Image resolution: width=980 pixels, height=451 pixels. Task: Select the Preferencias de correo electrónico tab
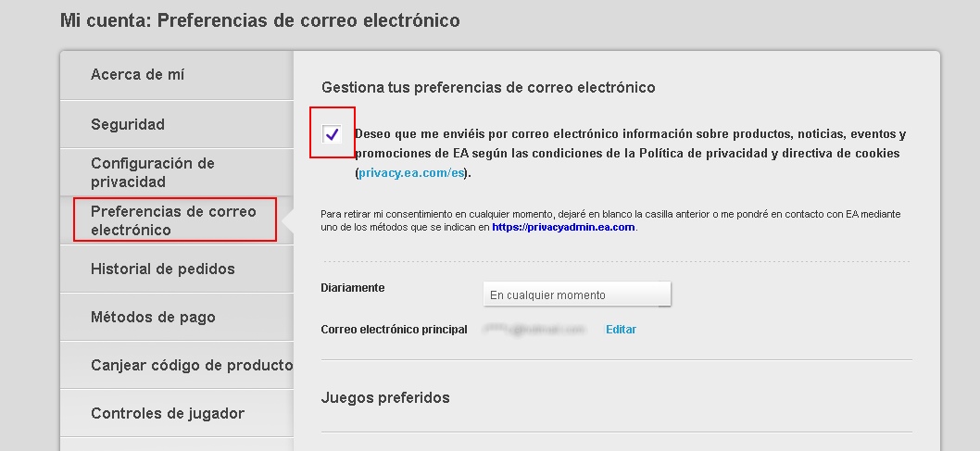click(173, 220)
